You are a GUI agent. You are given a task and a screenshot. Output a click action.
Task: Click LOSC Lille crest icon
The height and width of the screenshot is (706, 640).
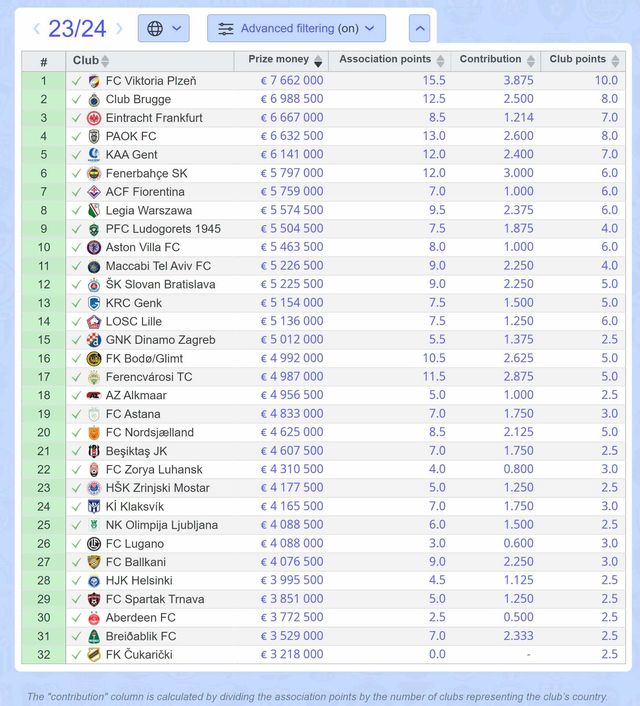94,321
